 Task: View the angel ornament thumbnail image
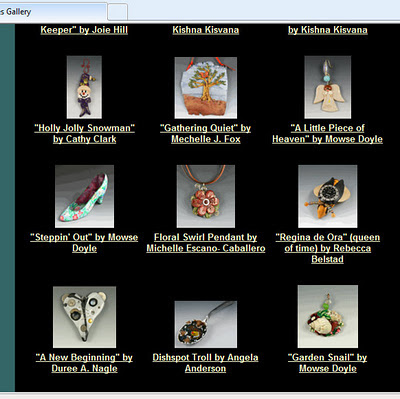[x=328, y=87]
